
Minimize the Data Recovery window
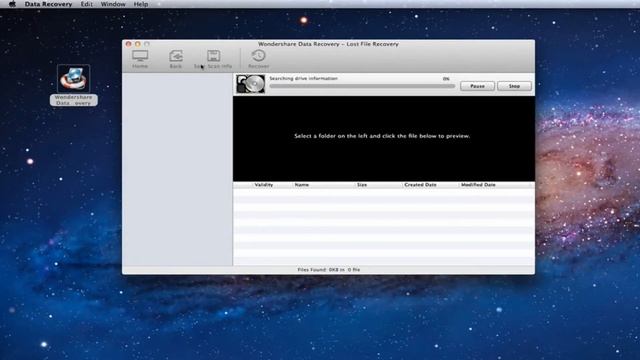pos(138,44)
